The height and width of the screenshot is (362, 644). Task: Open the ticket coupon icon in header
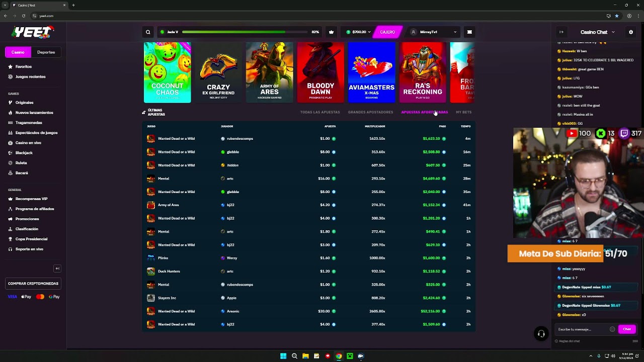coord(469,32)
